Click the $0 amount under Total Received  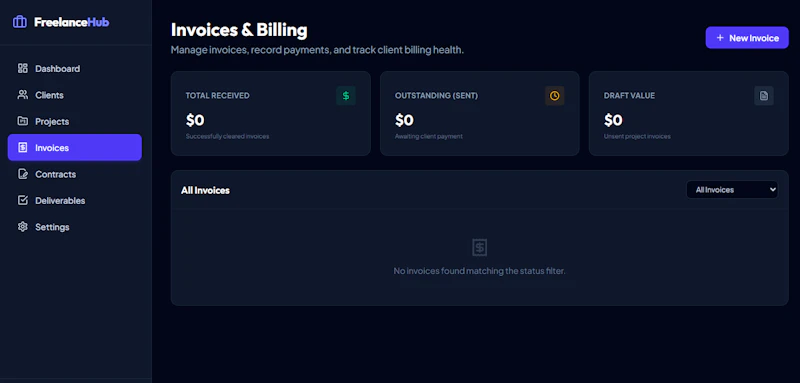pyautogui.click(x=195, y=120)
